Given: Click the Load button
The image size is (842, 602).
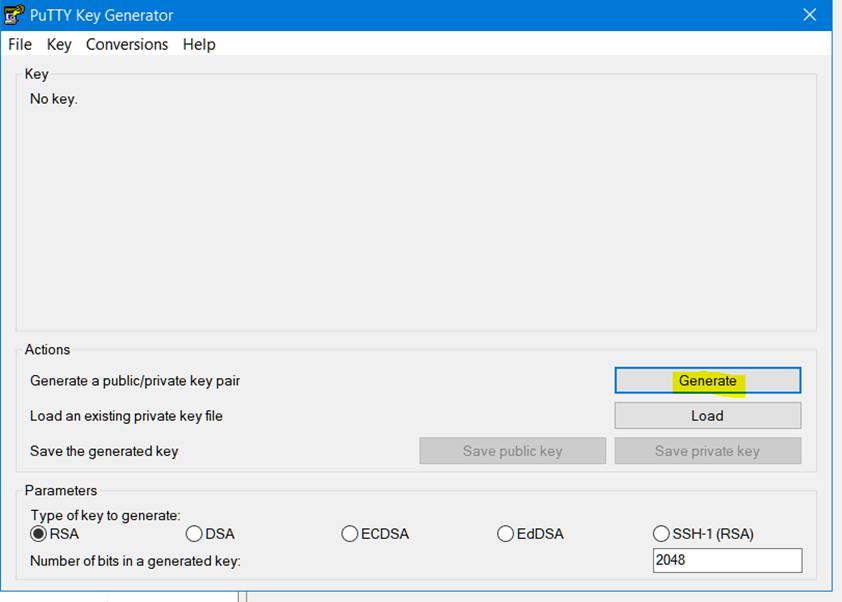Looking at the screenshot, I should (x=707, y=416).
